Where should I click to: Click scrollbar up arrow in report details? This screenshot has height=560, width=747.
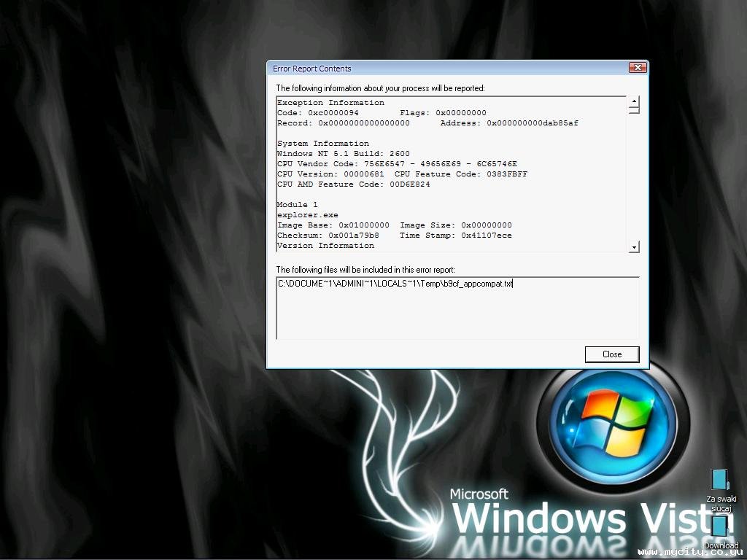[x=634, y=101]
